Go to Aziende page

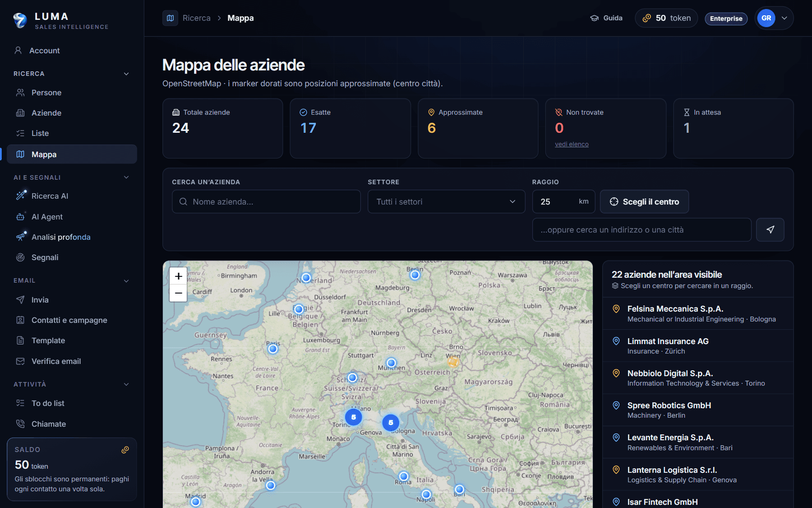click(72, 113)
